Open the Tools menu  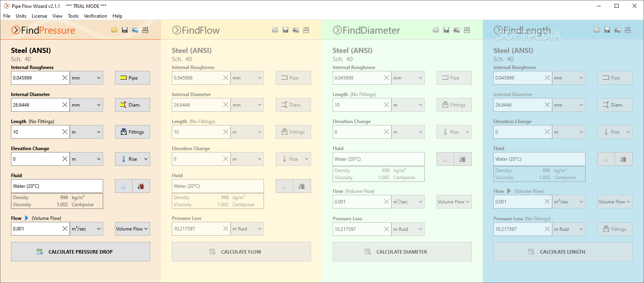click(x=73, y=16)
